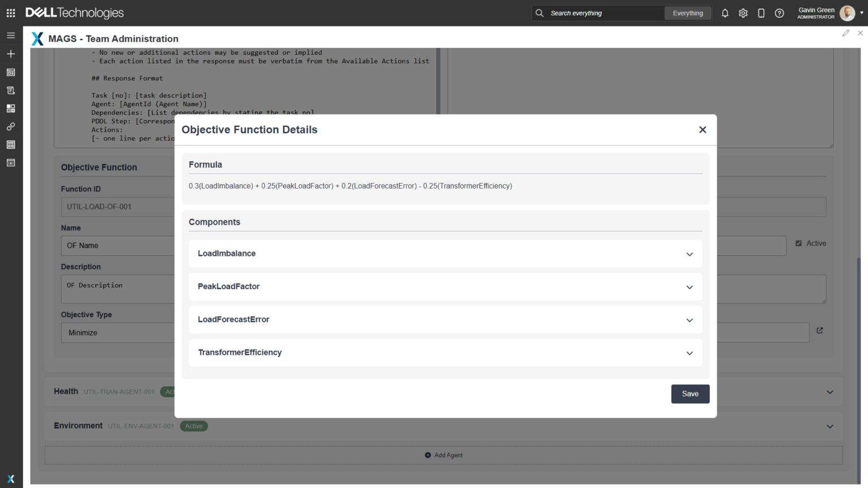Viewport: 868px width, 488px height.
Task: Expand the Environment agent section
Action: tap(830, 426)
